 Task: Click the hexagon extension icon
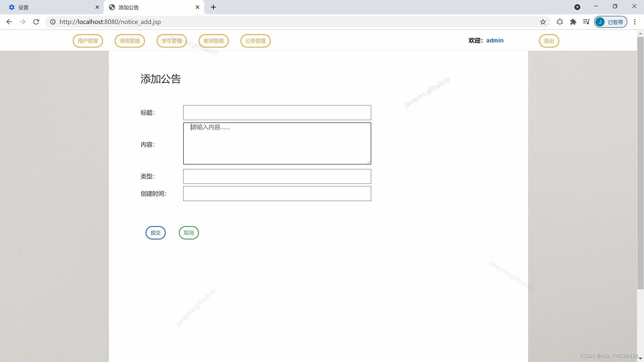tap(559, 22)
